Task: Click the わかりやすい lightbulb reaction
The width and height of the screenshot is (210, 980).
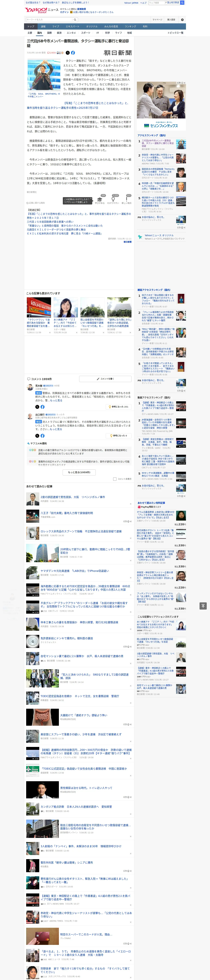Action: coord(113,200)
